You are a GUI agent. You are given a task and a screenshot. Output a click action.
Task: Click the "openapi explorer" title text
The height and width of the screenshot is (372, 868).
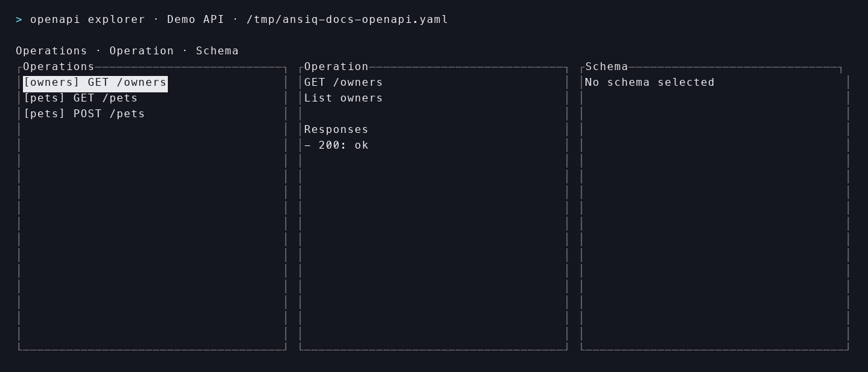click(x=87, y=20)
